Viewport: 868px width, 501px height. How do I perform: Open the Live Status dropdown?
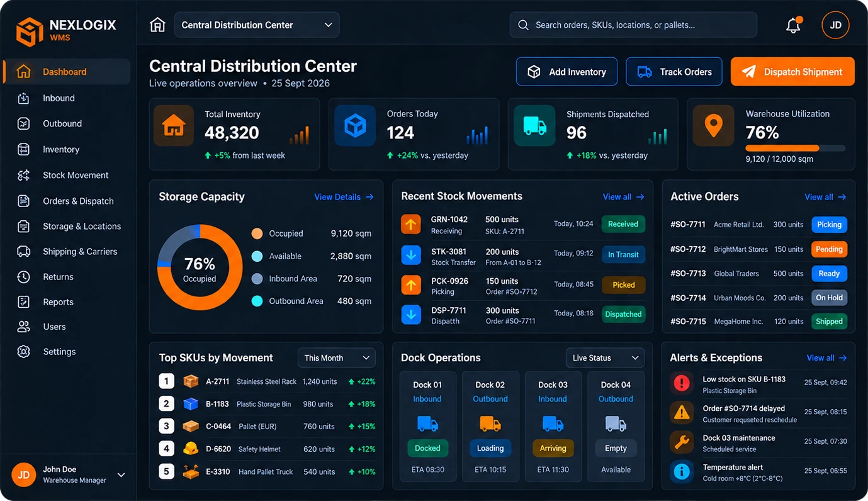click(605, 357)
